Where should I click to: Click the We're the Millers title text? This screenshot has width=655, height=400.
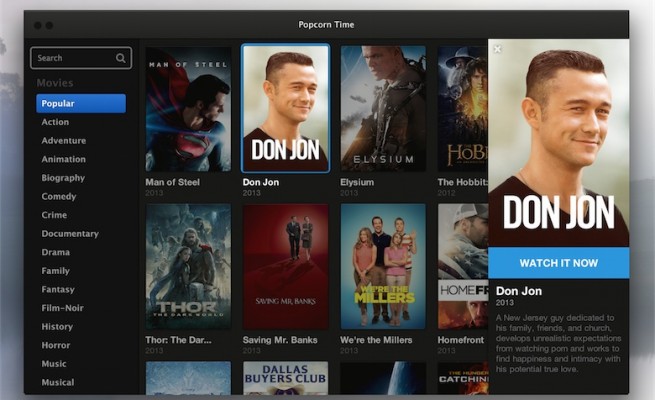(376, 340)
